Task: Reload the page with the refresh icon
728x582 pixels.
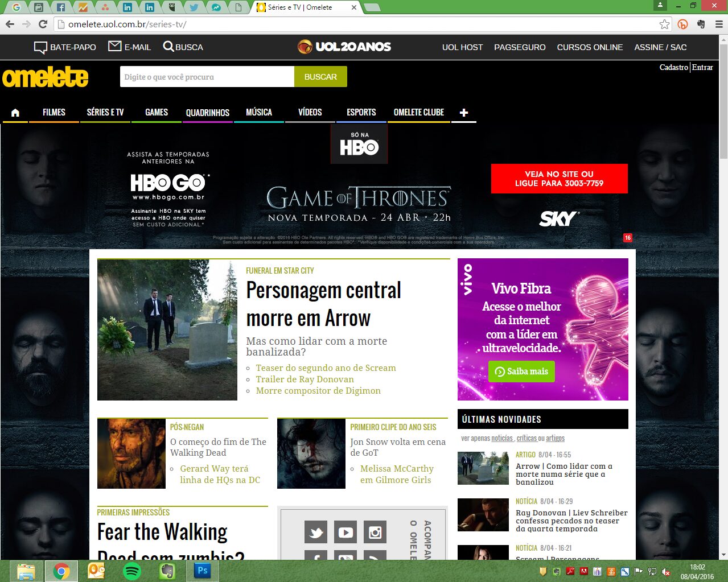Action: [43, 24]
